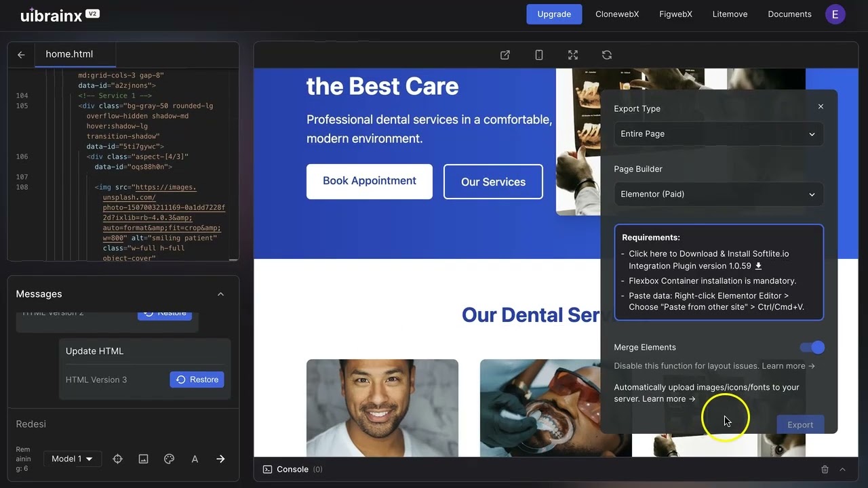This screenshot has width=868, height=488.
Task: Click the Console terminal icon
Action: pyautogui.click(x=267, y=469)
